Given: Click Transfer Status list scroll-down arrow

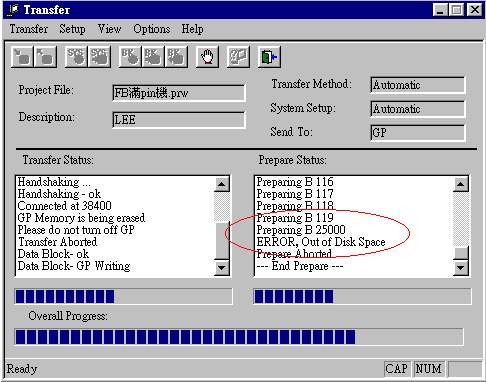Looking at the screenshot, I should point(222,267).
